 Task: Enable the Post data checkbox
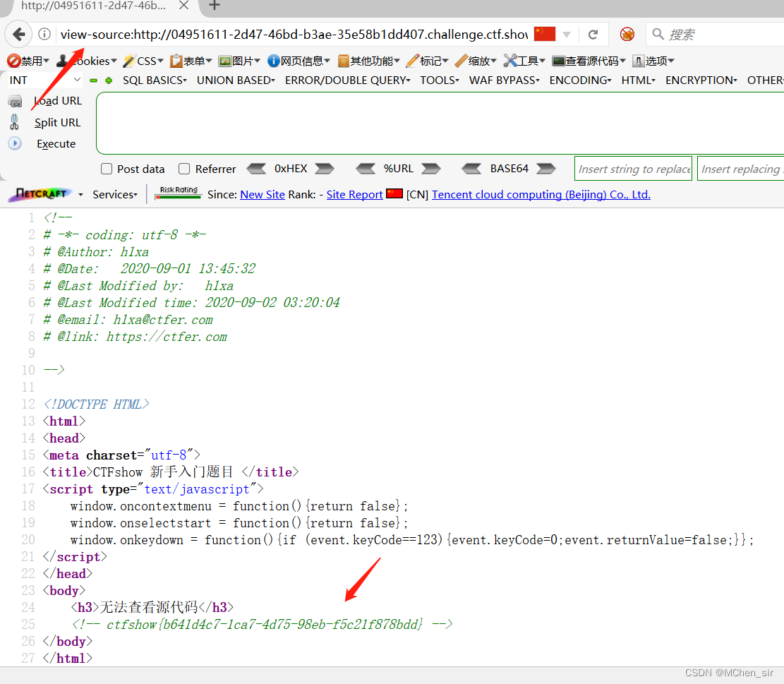[x=106, y=169]
